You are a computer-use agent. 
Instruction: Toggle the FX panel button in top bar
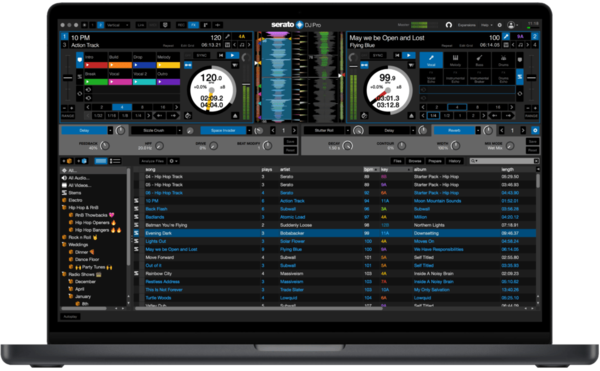(x=193, y=25)
